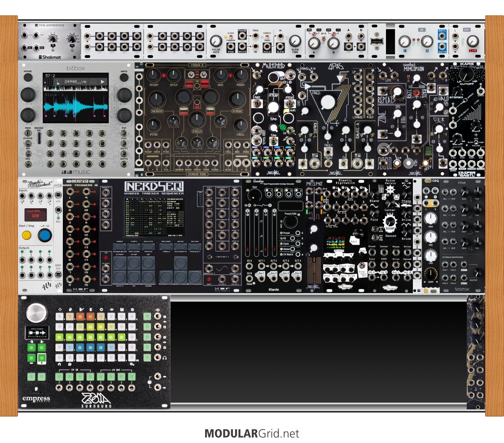Click the ZOIA large silver encoder knob

click(x=37, y=312)
